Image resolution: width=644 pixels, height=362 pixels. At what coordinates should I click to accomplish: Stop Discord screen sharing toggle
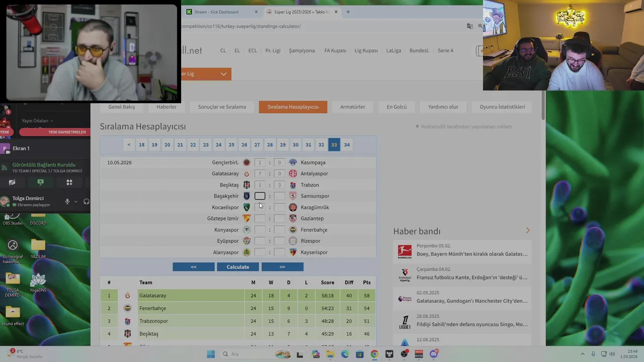[41, 183]
